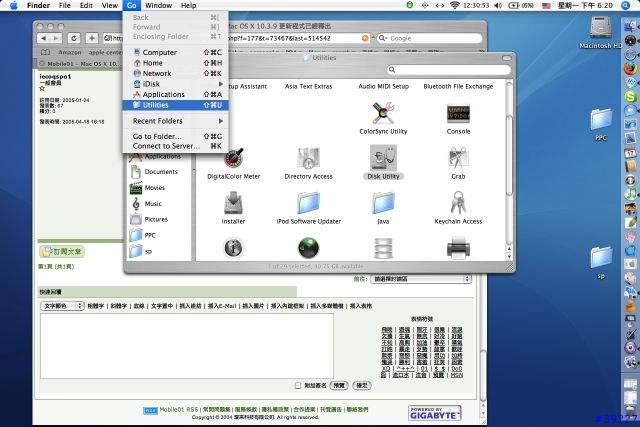
Task: Click the volume icon in the menu bar
Action: pyautogui.click(x=498, y=5)
